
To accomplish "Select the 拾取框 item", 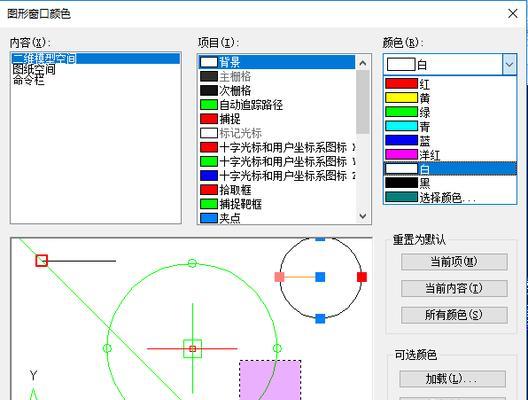I will (277, 190).
